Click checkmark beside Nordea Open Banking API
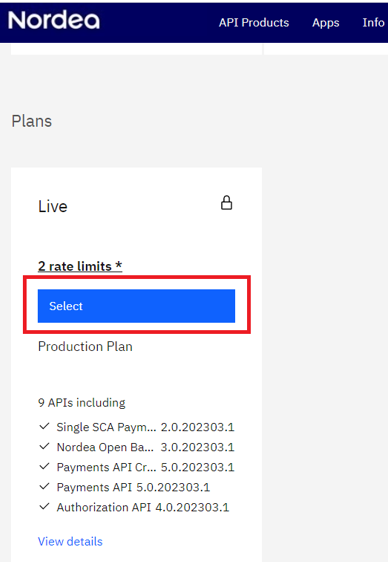This screenshot has height=562, width=388. tap(44, 447)
